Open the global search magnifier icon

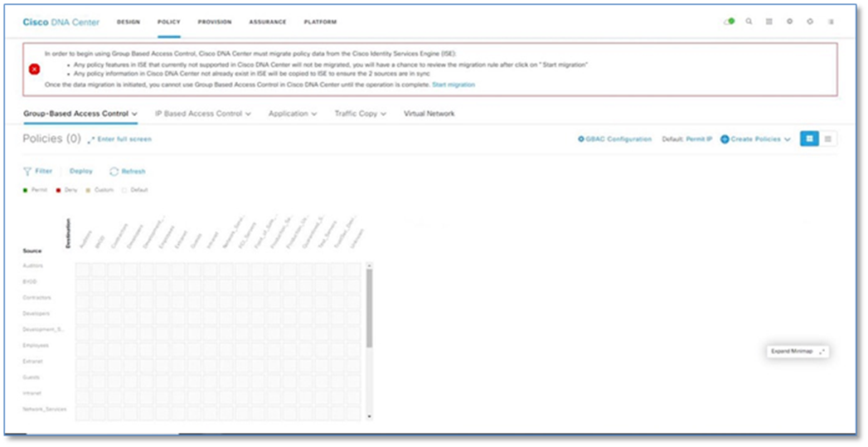pos(749,22)
